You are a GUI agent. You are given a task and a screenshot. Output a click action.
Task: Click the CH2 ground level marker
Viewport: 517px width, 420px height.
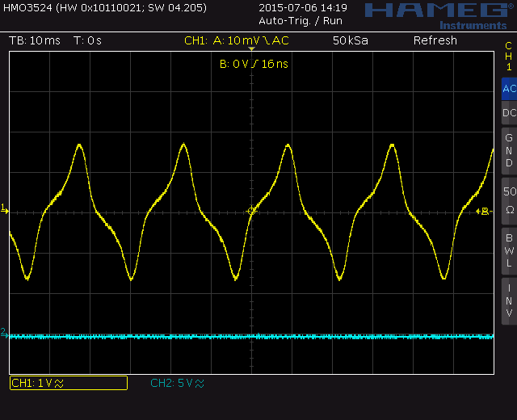pyautogui.click(x=4, y=333)
